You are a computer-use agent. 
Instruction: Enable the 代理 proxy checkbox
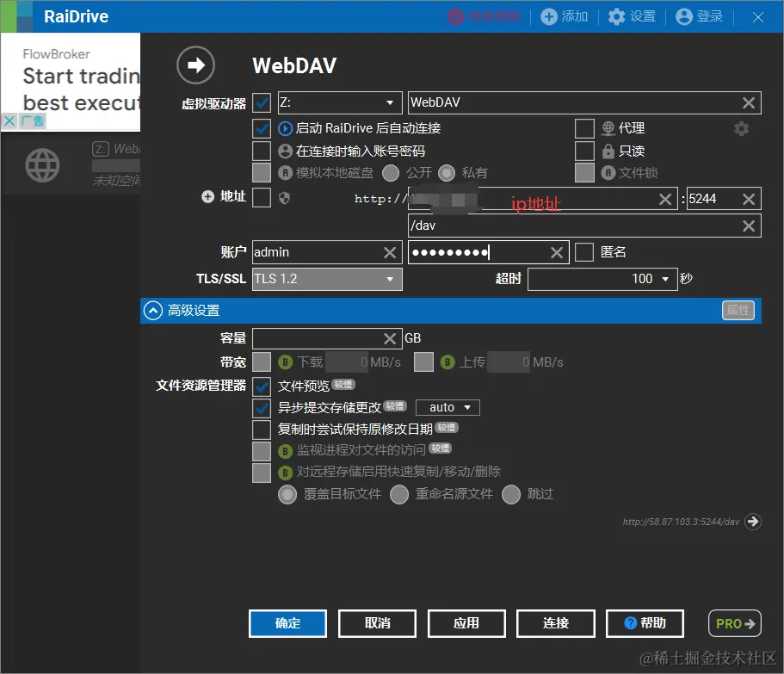(584, 128)
